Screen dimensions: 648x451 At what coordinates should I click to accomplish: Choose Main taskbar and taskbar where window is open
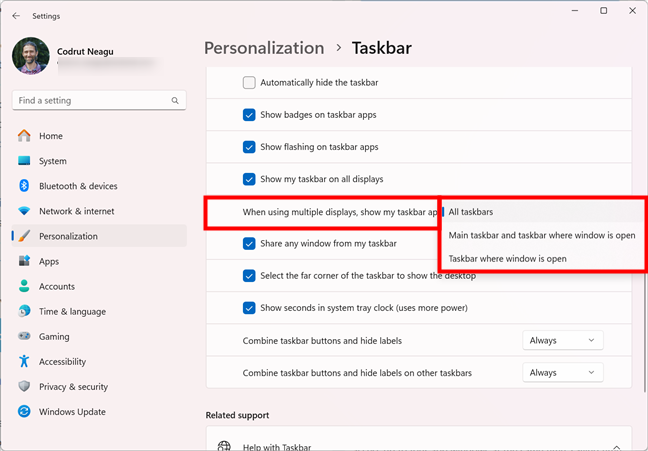pyautogui.click(x=541, y=235)
